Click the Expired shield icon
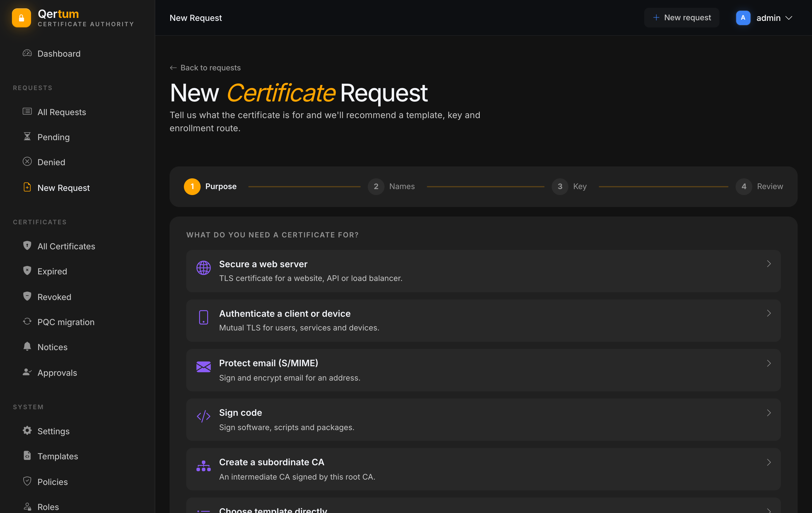The width and height of the screenshot is (812, 513). tap(27, 271)
